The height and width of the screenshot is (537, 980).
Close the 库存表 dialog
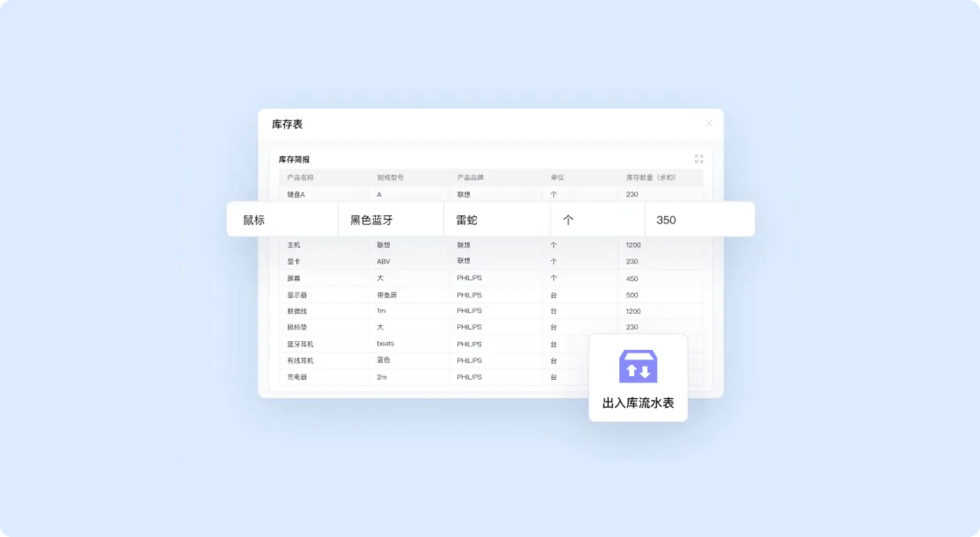click(708, 123)
